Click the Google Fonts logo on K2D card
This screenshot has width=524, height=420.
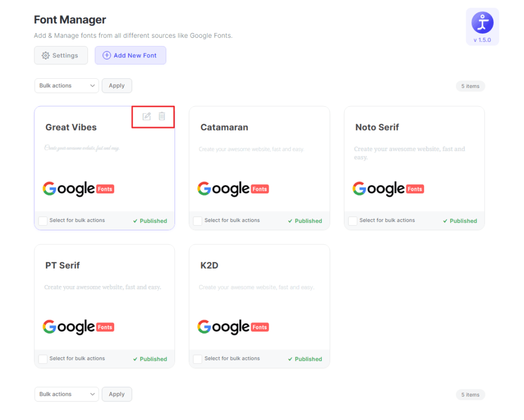tap(233, 327)
